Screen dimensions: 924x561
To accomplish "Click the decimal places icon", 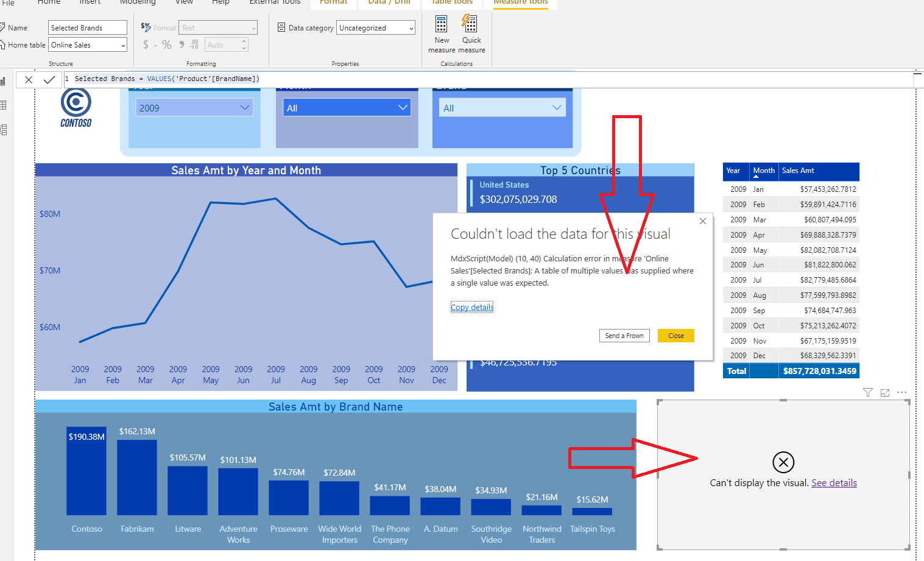I will pos(194,44).
